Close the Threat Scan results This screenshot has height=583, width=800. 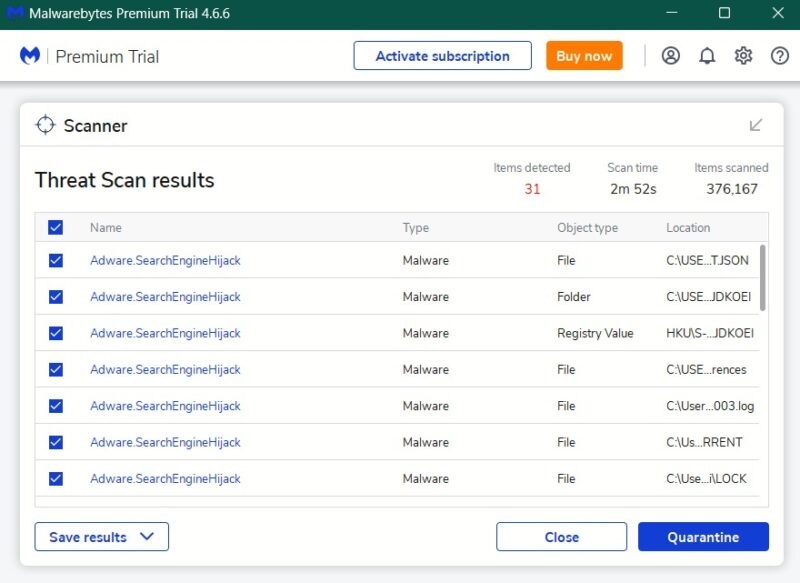(562, 536)
